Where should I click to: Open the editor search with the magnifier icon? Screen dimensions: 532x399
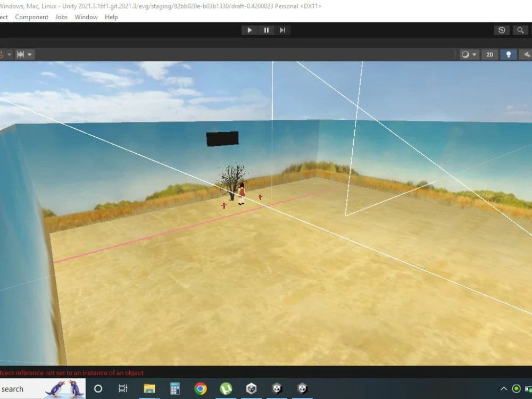pos(520,30)
